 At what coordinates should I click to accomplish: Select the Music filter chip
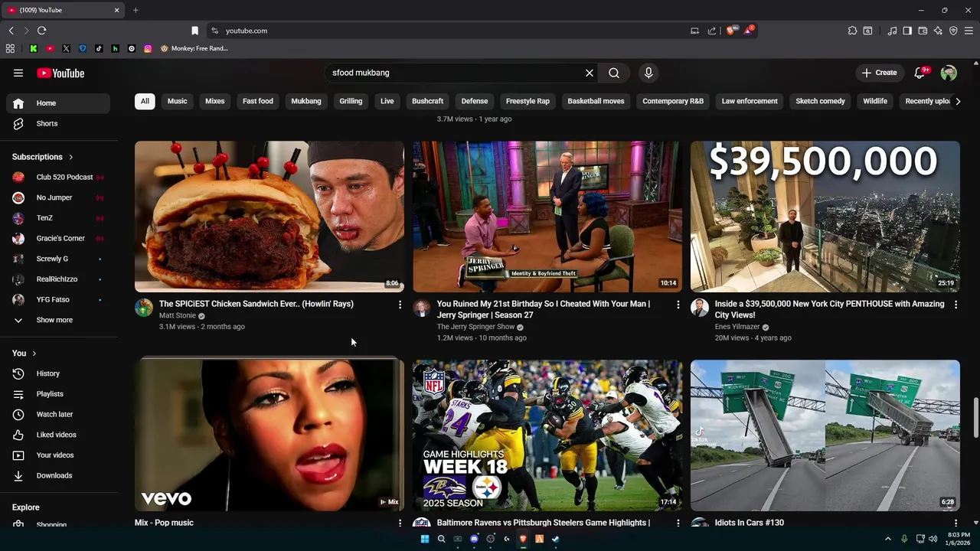coord(177,101)
